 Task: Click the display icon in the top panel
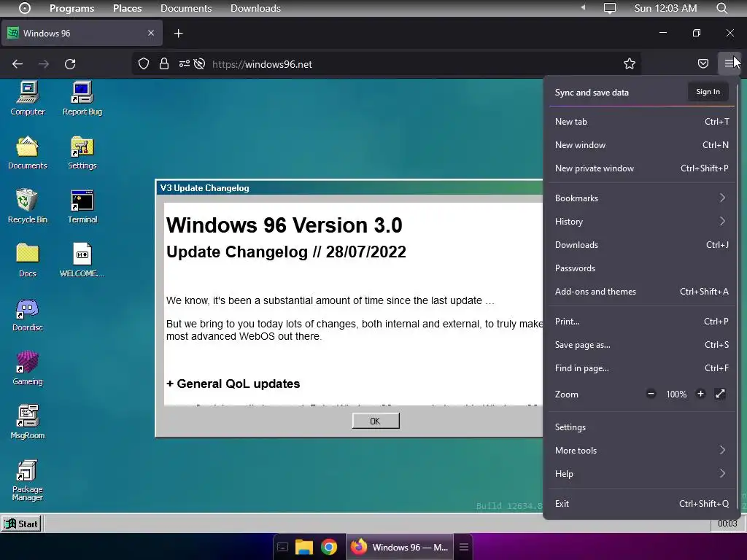pyautogui.click(x=610, y=8)
